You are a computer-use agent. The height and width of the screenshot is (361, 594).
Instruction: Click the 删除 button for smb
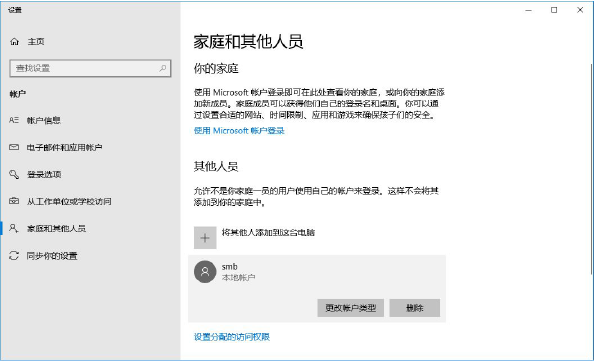(415, 308)
